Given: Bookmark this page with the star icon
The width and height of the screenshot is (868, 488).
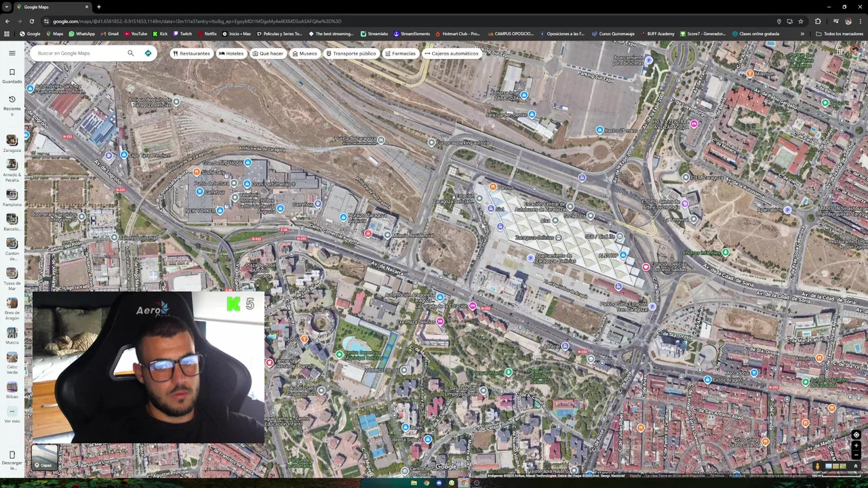Looking at the screenshot, I should click(x=801, y=21).
